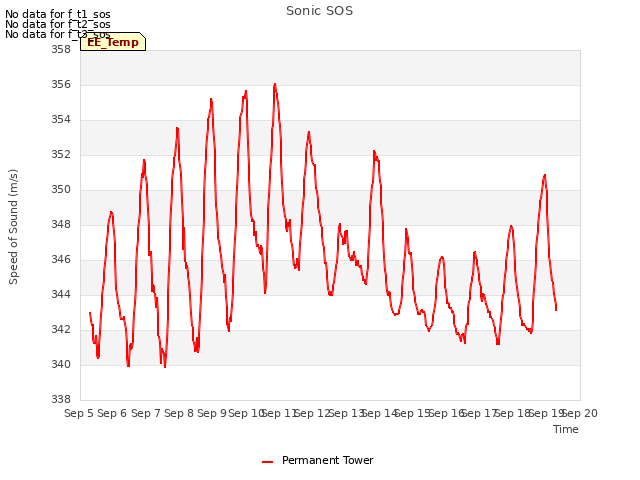Click the Sep 7 x-axis label

point(146,413)
